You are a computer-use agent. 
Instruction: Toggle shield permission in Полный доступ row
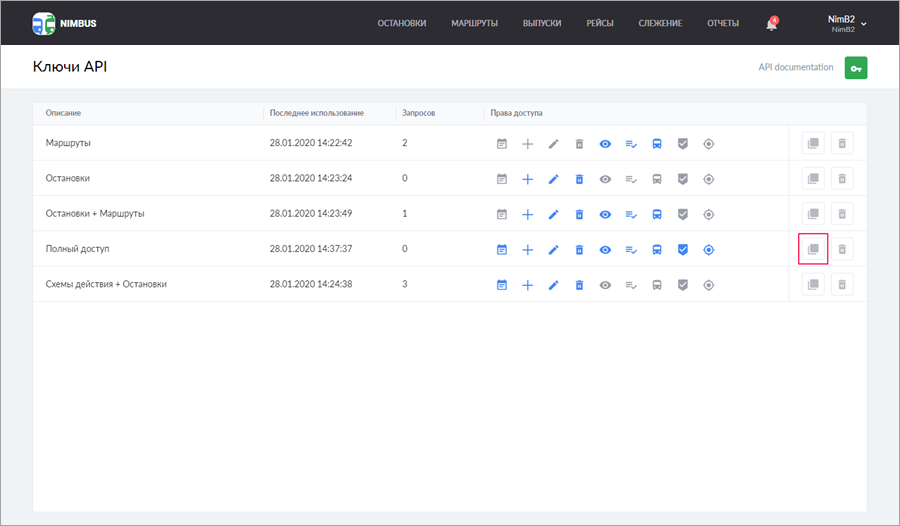(683, 250)
